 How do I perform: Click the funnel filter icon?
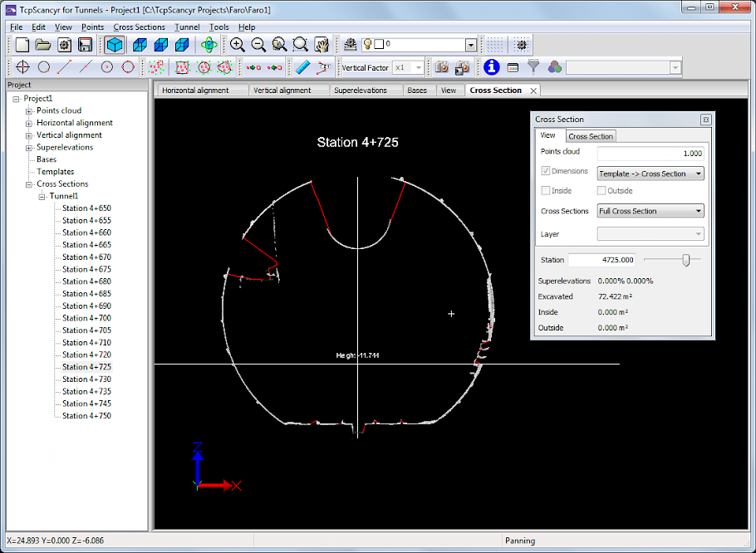(x=534, y=67)
